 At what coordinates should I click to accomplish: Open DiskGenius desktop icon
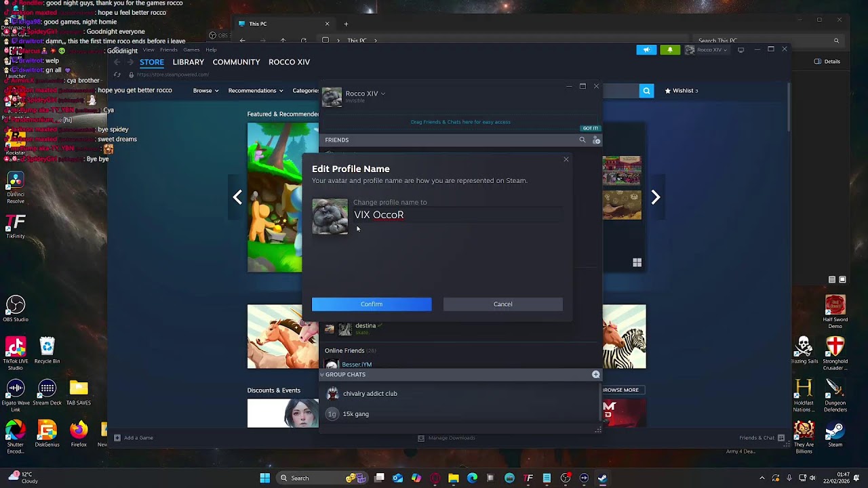point(47,434)
